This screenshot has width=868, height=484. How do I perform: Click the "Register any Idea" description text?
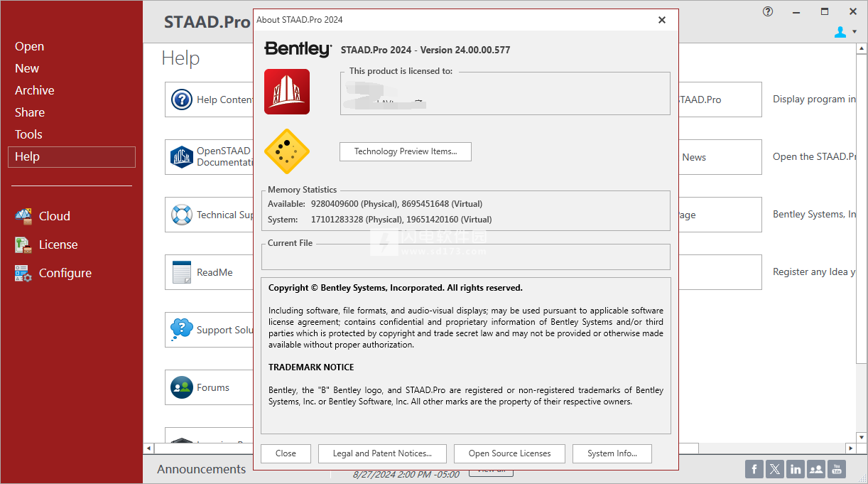pyautogui.click(x=814, y=272)
